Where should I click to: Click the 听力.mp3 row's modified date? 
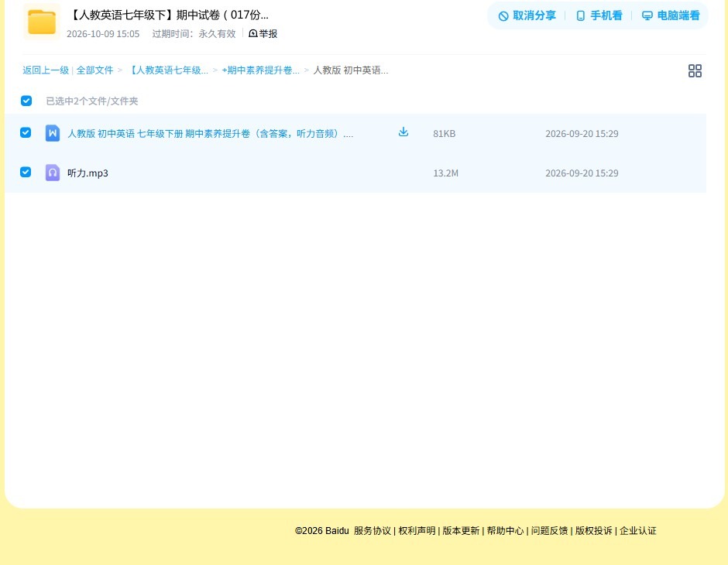pos(582,173)
